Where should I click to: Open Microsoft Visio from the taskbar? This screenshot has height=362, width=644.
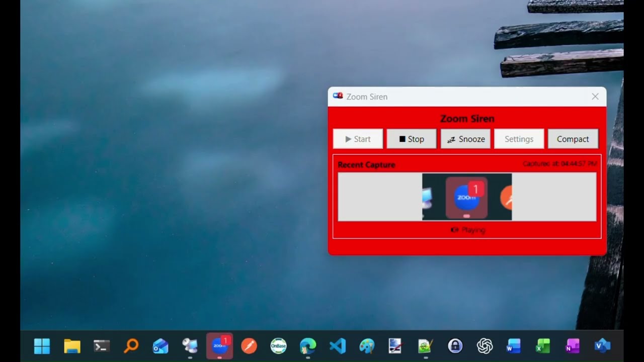602,346
